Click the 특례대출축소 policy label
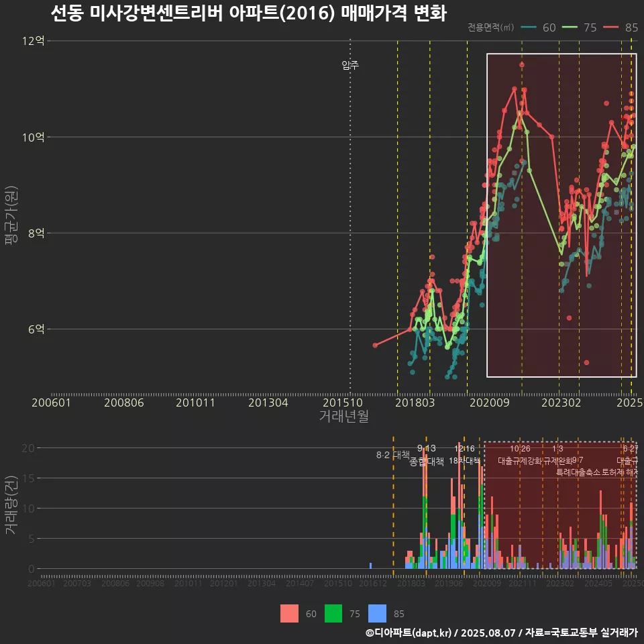The width and height of the screenshot is (644, 644). click(578, 472)
